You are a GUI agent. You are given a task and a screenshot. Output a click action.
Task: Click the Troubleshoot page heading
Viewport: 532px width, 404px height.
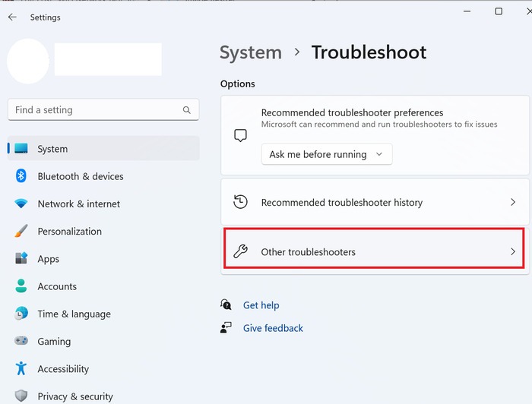click(369, 52)
